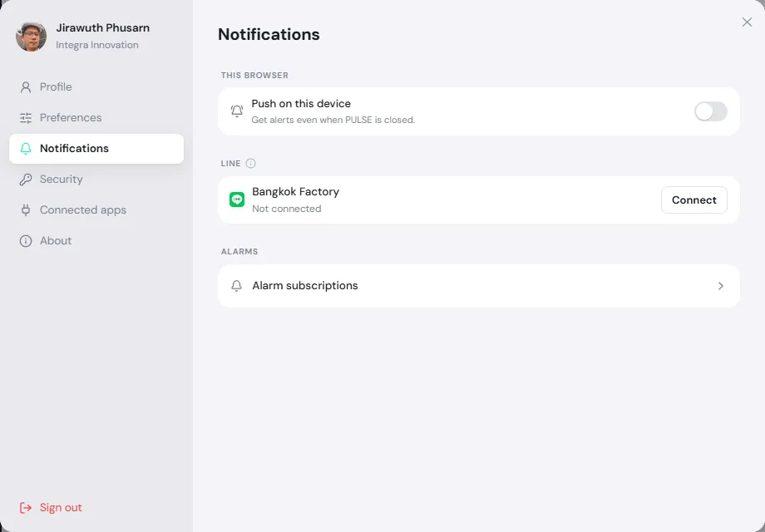Click the info icon next to LINE heading

point(250,164)
